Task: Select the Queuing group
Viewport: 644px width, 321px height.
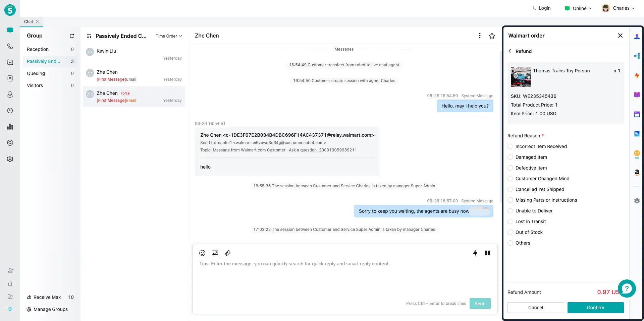Action: coord(50,73)
